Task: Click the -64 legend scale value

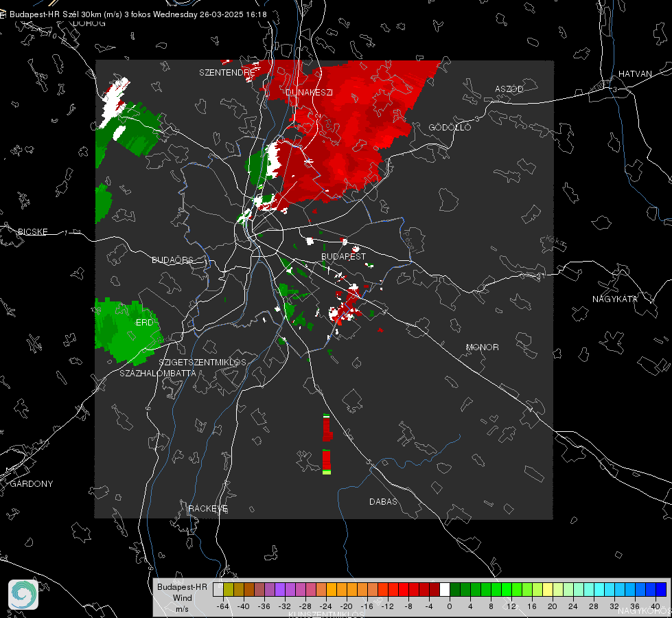Action: [x=222, y=606]
